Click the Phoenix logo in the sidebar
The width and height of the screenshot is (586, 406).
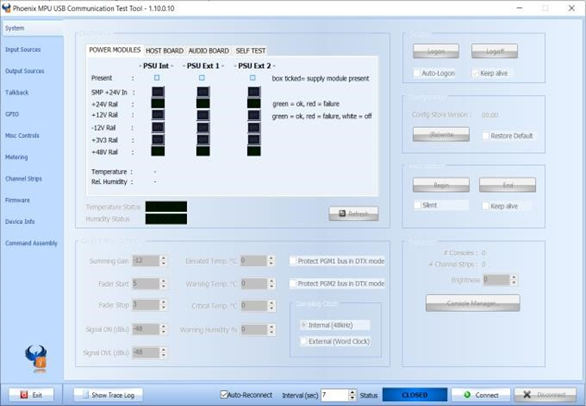coord(36,359)
